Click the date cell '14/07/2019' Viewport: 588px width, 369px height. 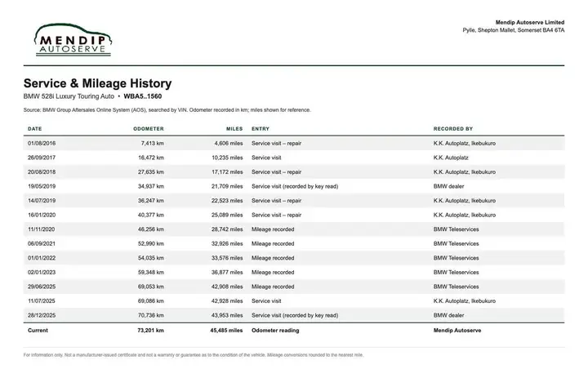coord(42,201)
